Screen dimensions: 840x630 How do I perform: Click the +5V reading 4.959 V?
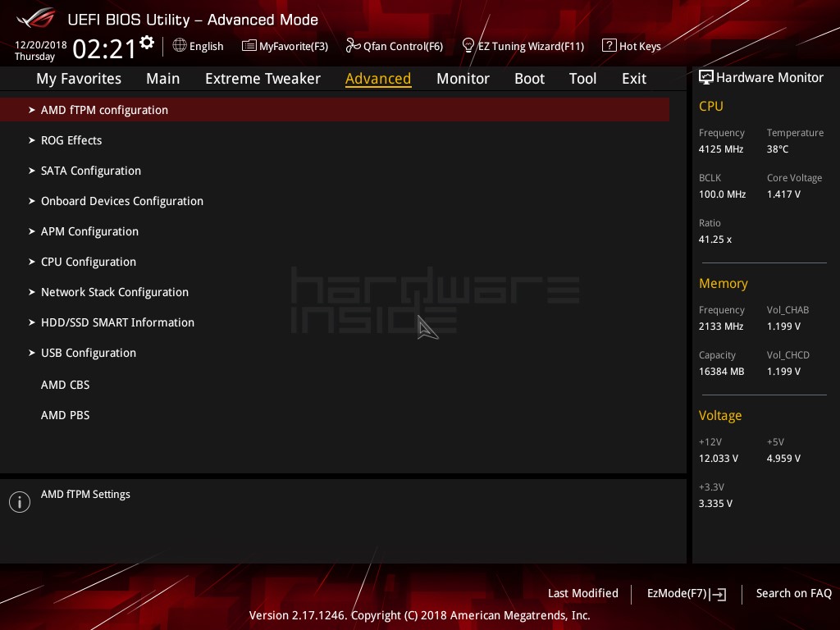(783, 459)
